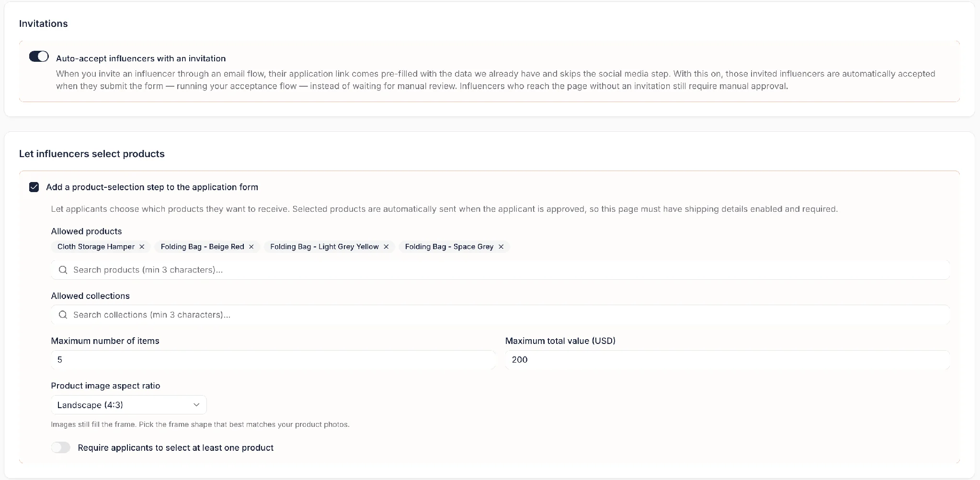Image resolution: width=980 pixels, height=480 pixels.
Task: Click the maximum total value USD field
Action: point(728,360)
